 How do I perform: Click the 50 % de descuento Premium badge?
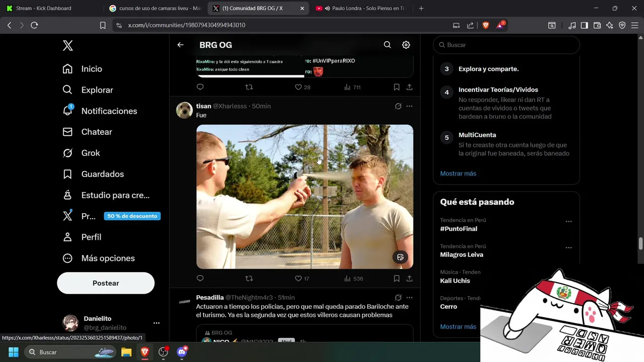(132, 216)
